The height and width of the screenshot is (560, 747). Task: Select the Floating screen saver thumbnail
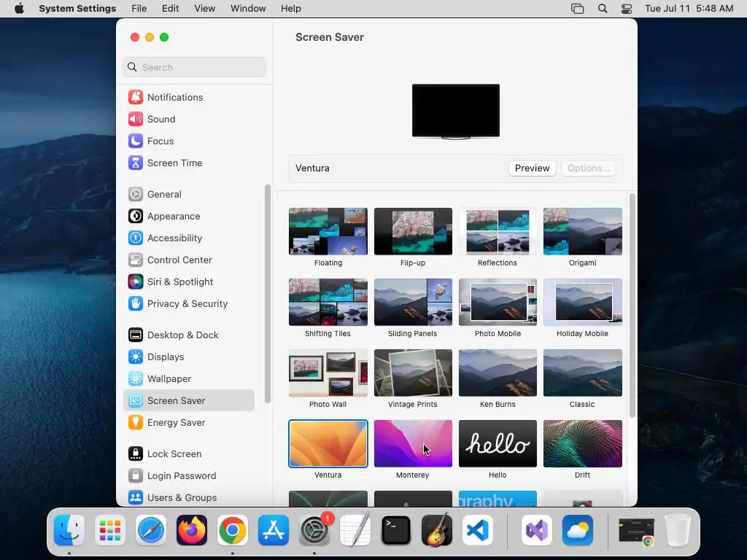point(328,231)
